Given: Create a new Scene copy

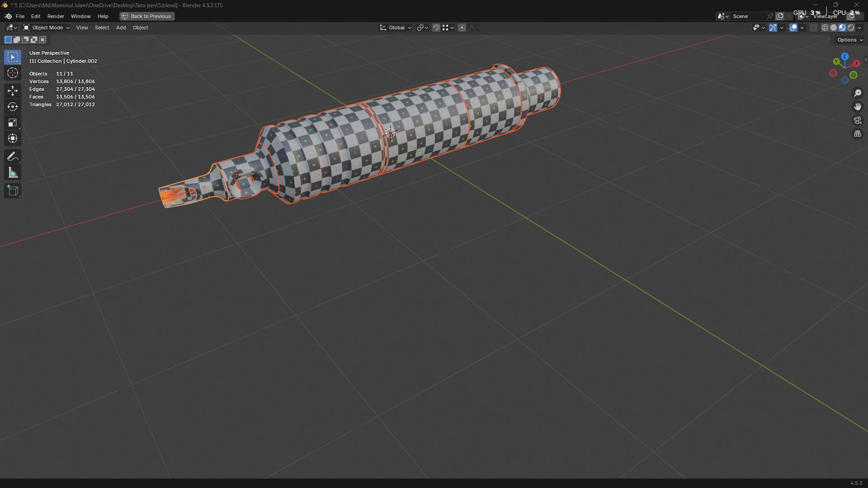Looking at the screenshot, I should tap(780, 16).
